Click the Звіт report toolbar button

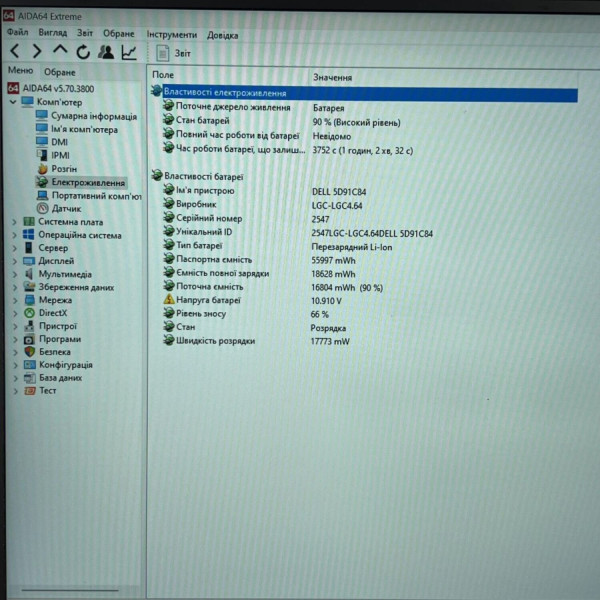point(173,53)
